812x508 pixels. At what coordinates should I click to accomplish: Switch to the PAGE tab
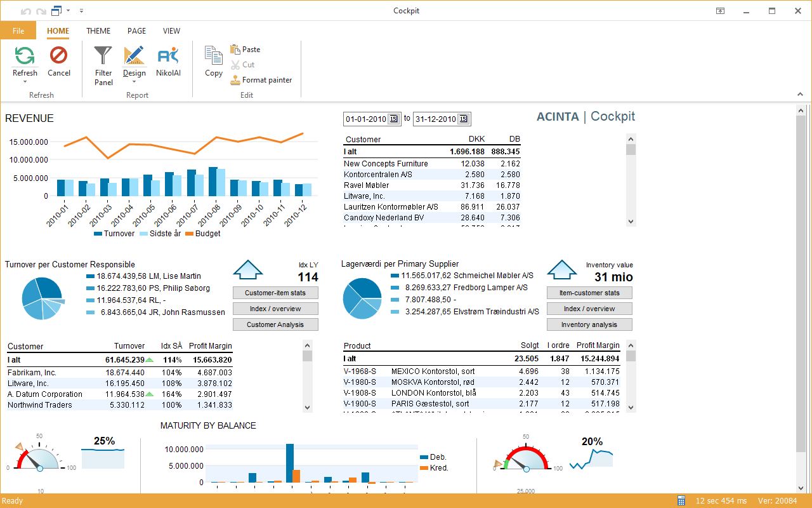coord(136,30)
